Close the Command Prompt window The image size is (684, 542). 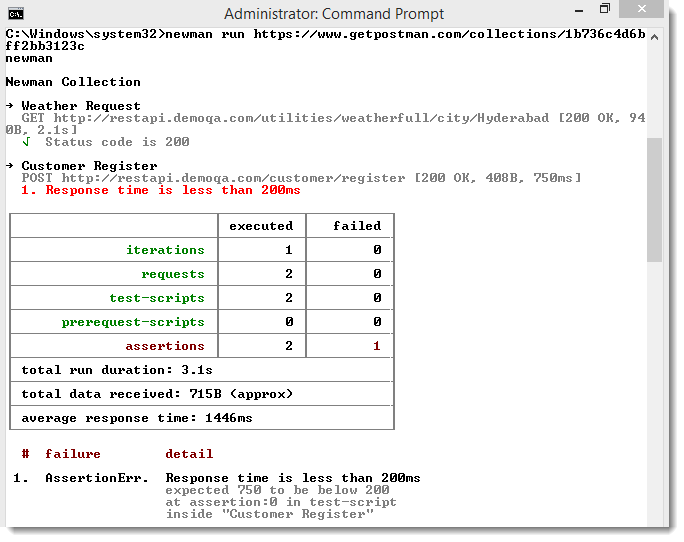[641, 9]
